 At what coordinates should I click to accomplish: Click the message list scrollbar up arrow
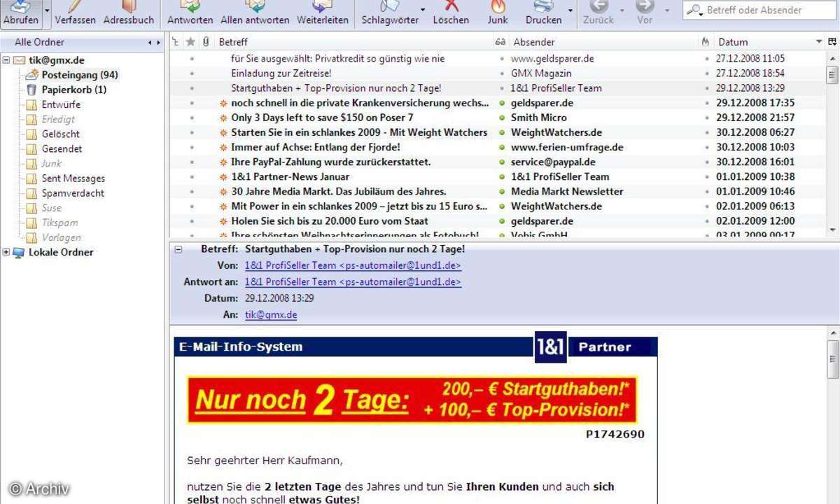(x=832, y=59)
